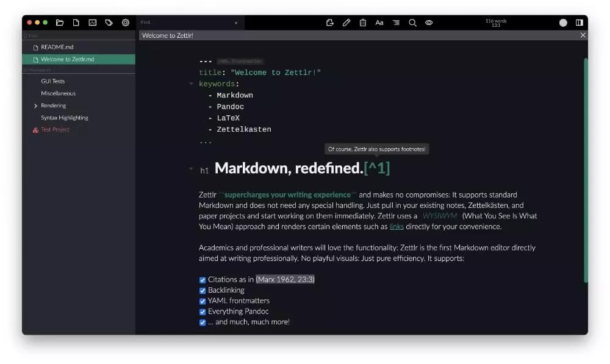Collapse the Markdown, redefined heading section

pos(191,168)
